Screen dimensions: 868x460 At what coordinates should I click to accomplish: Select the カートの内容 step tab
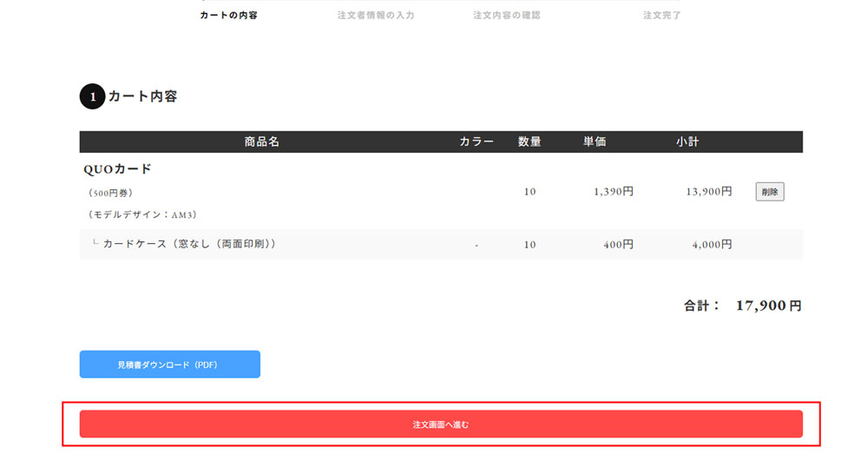pyautogui.click(x=228, y=16)
